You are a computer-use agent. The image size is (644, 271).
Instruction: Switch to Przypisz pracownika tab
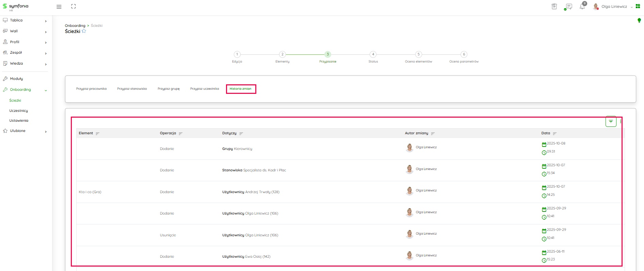pyautogui.click(x=91, y=89)
